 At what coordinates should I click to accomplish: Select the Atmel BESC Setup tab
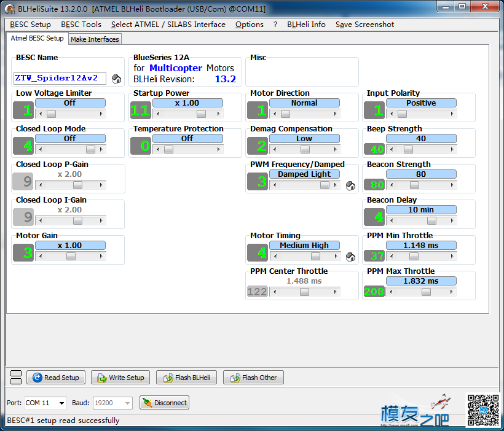tap(37, 38)
